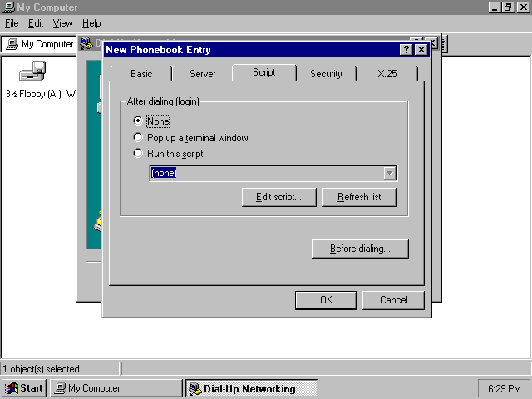Open the Before dialing... settings
The width and height of the screenshot is (532, 399).
(360, 249)
